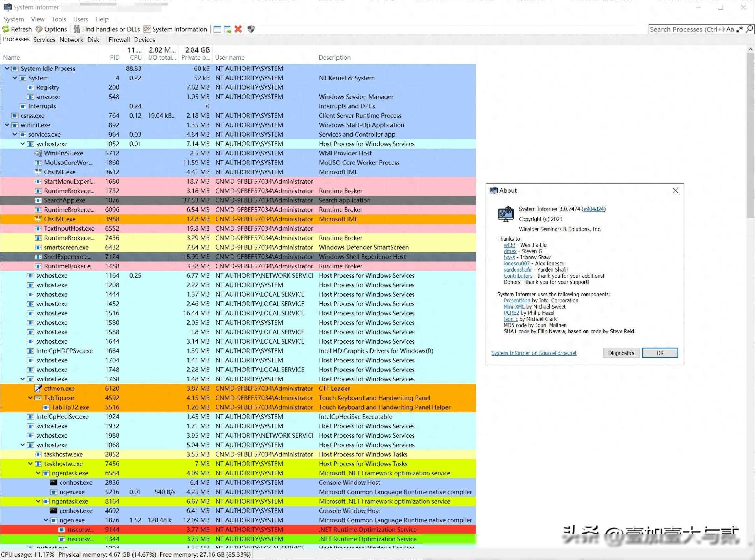Click conhost.exe PID 4692 console icon
Viewport: 755px width, 560px height.
point(54,510)
